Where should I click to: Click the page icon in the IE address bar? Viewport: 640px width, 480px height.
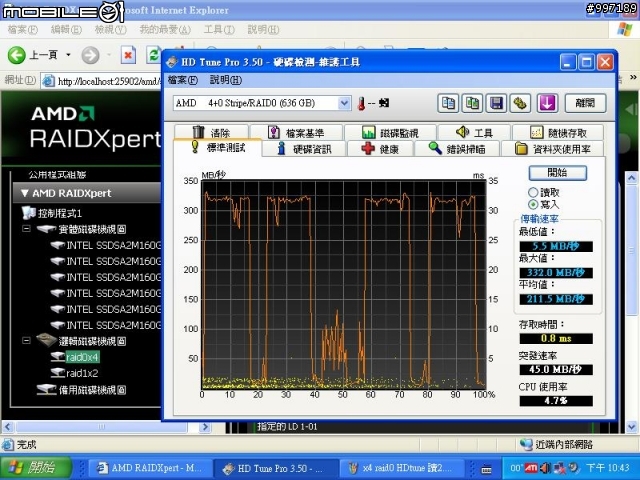tap(49, 81)
